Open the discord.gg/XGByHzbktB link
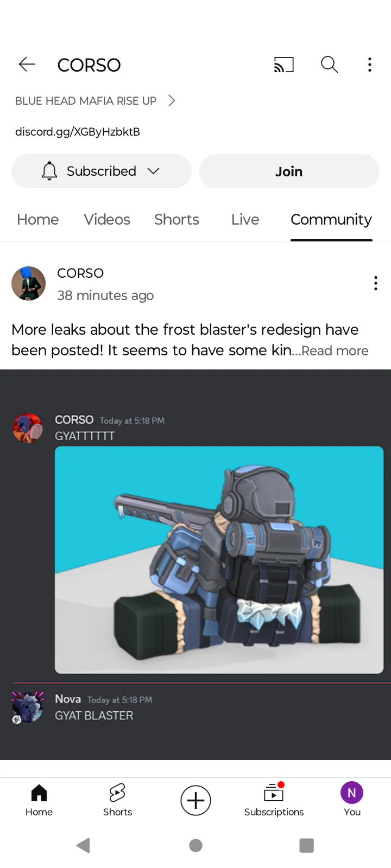The height and width of the screenshot is (868, 391). (x=78, y=131)
